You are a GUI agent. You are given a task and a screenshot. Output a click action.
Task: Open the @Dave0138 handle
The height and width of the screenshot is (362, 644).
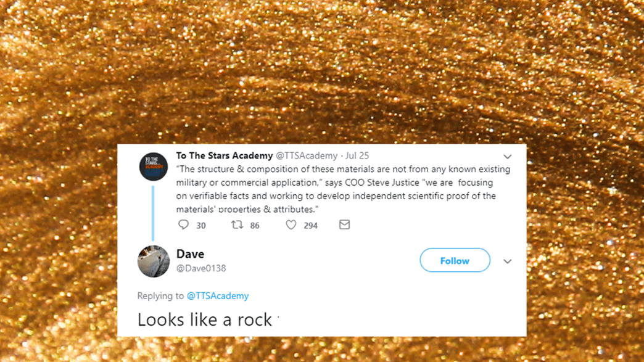tap(201, 269)
